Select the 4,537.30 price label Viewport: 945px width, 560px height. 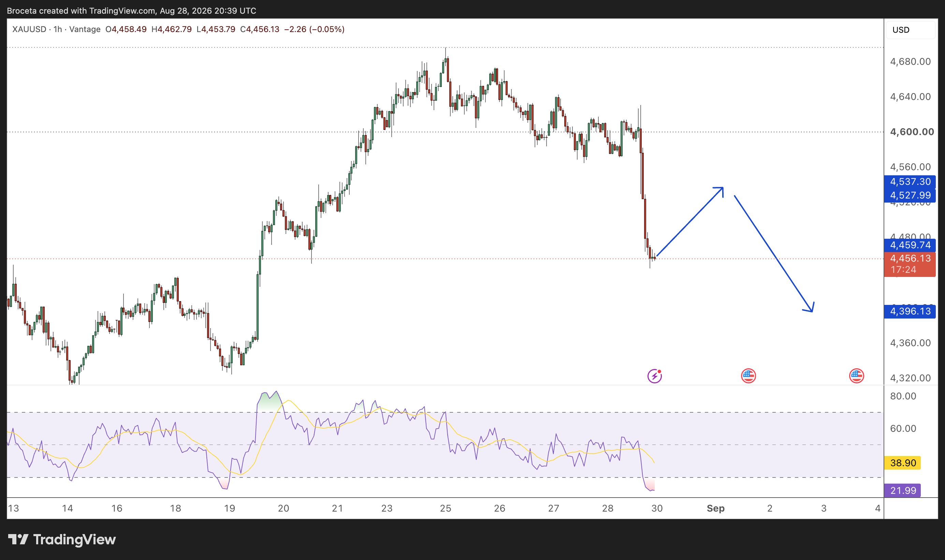[x=910, y=181]
